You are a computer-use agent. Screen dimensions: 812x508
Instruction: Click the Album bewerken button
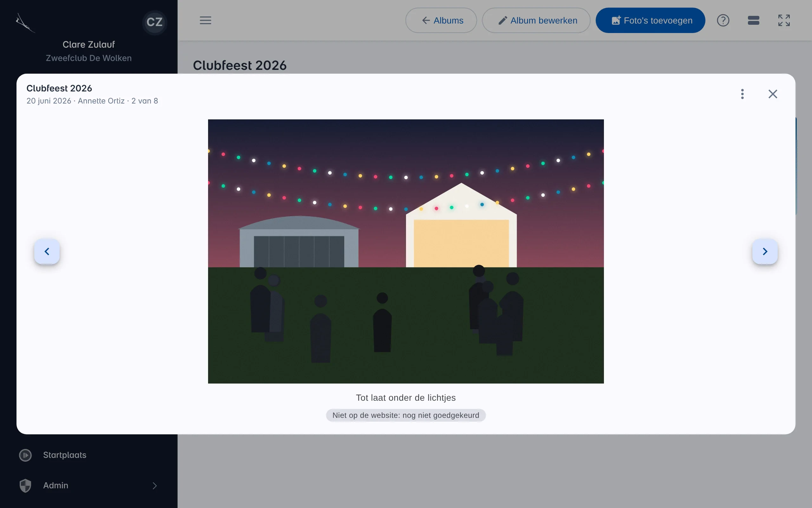536,21
